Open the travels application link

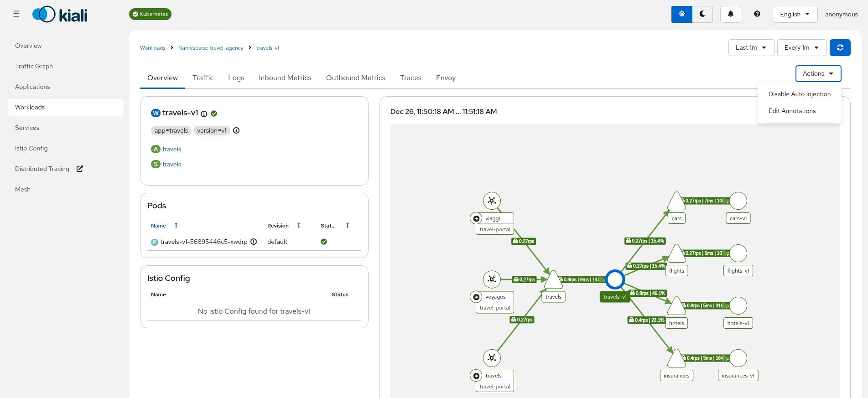coord(172,150)
